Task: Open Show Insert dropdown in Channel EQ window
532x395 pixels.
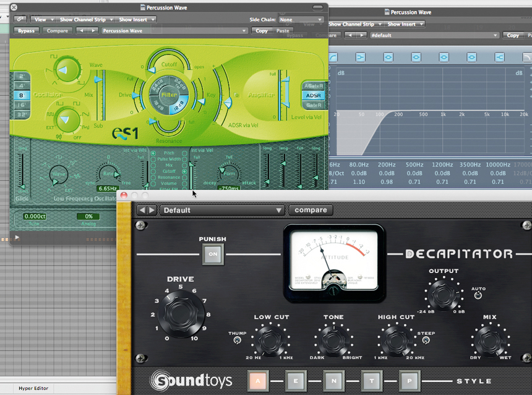Action: (405, 24)
